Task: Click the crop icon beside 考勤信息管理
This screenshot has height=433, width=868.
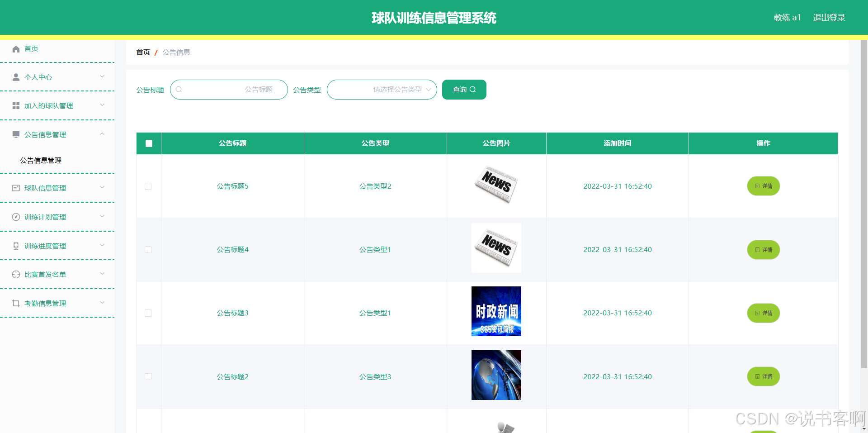Action: [x=16, y=303]
